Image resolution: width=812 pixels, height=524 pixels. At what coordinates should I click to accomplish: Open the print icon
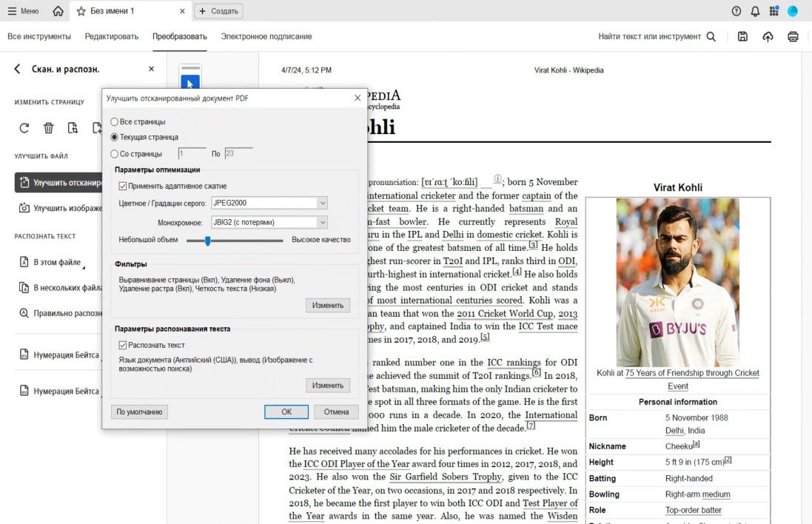tap(793, 36)
